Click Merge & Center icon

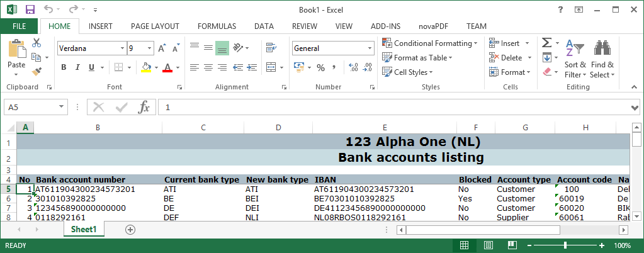(x=271, y=67)
